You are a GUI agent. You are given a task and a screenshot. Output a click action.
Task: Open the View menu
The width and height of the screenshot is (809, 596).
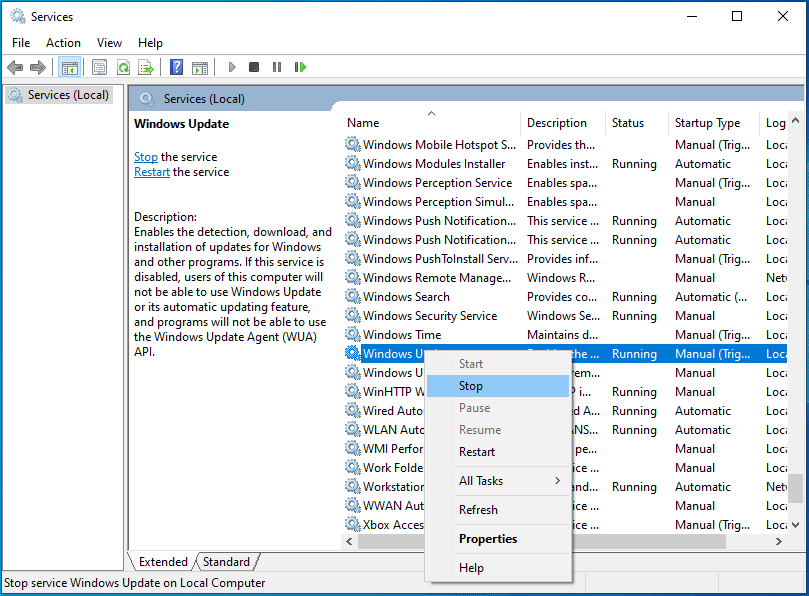click(109, 43)
